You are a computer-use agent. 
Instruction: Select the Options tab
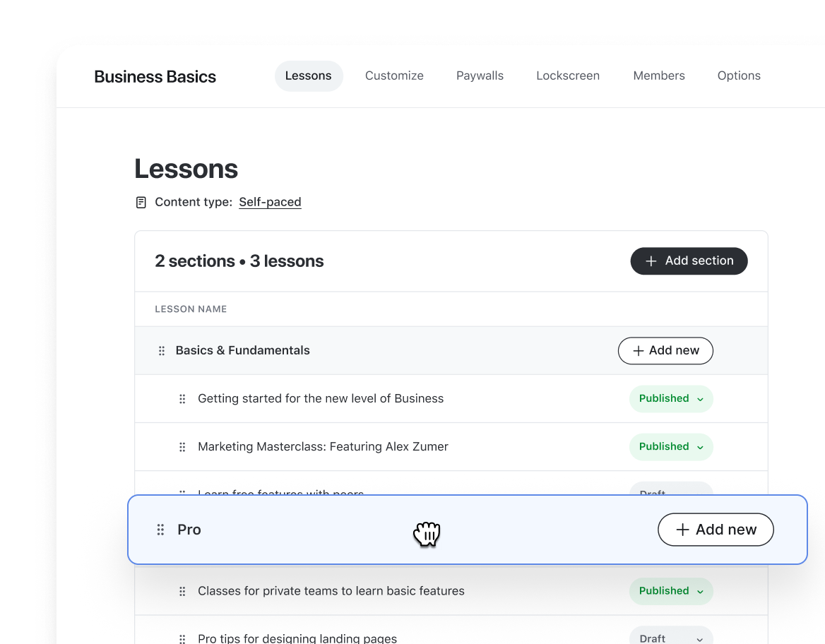point(739,76)
